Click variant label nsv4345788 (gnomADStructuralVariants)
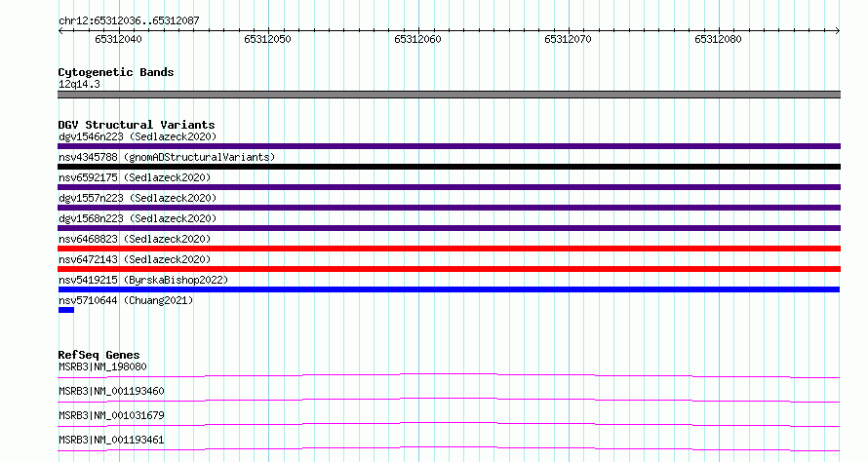This screenshot has width=868, height=462. (167, 157)
